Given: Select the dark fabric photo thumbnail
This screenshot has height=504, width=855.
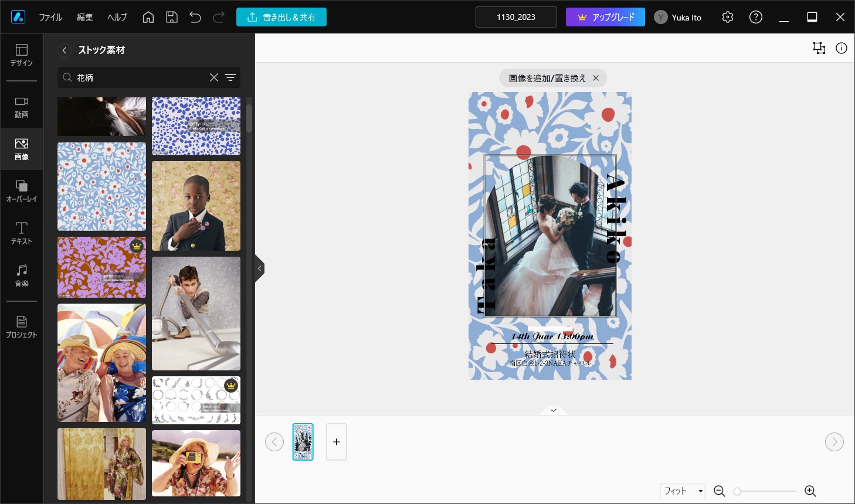Looking at the screenshot, I should click(102, 117).
